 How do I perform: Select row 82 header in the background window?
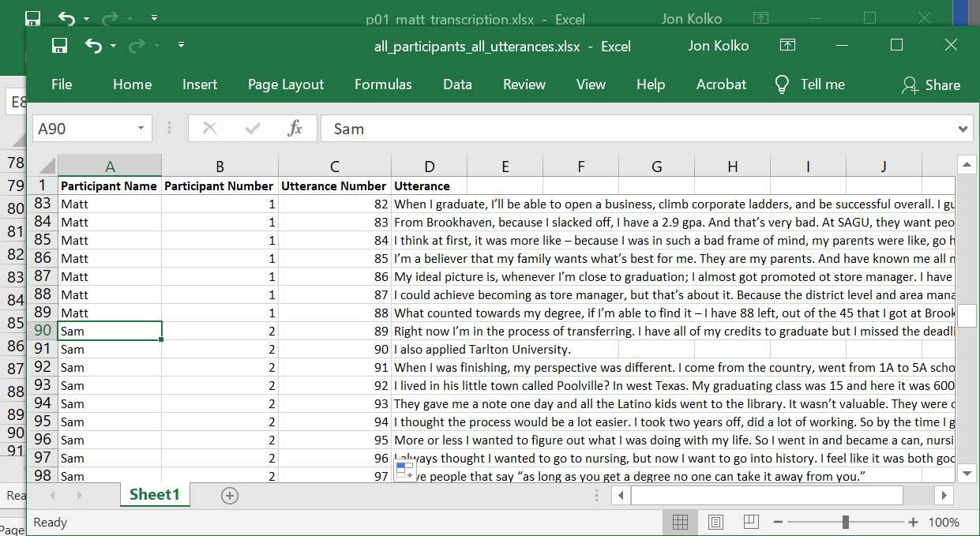coord(15,254)
